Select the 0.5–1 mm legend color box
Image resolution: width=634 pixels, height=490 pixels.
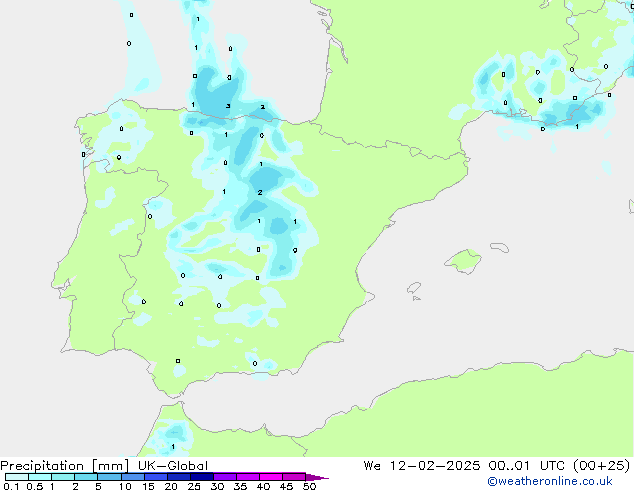40,477
